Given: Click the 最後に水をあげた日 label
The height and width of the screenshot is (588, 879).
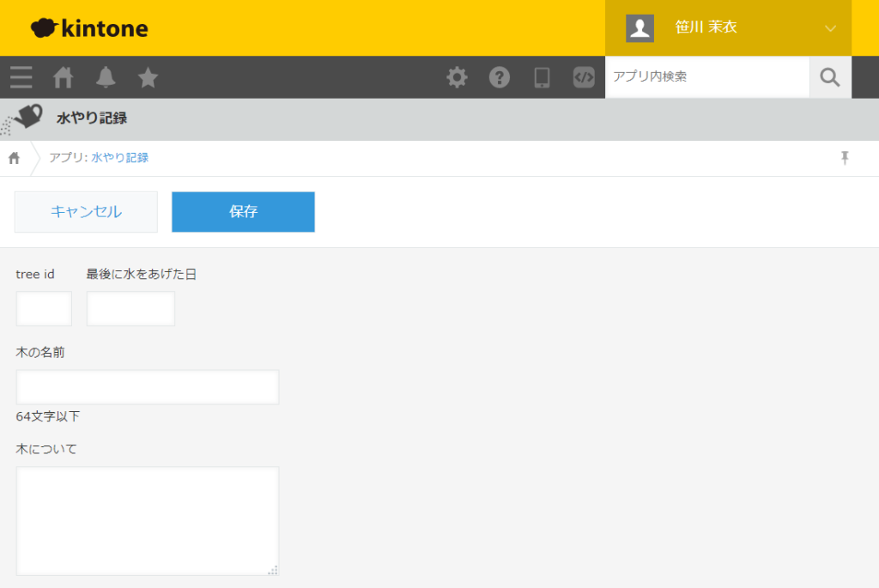Looking at the screenshot, I should click(x=142, y=274).
